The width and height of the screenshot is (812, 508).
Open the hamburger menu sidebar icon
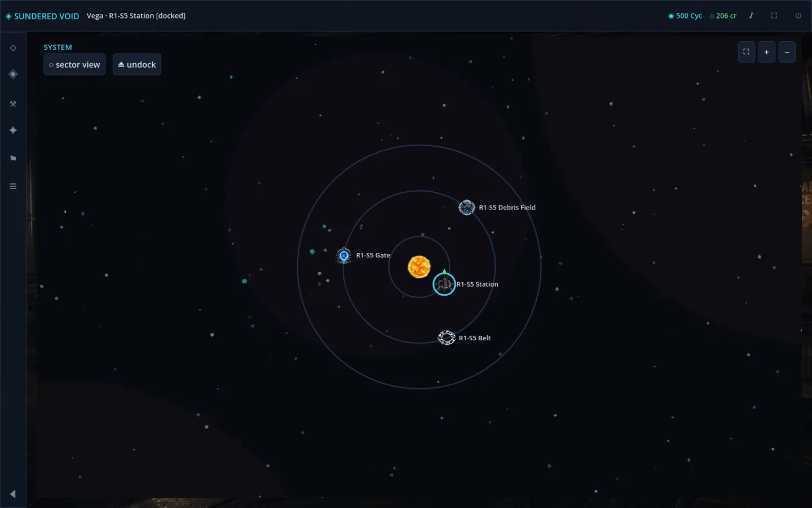(13, 186)
